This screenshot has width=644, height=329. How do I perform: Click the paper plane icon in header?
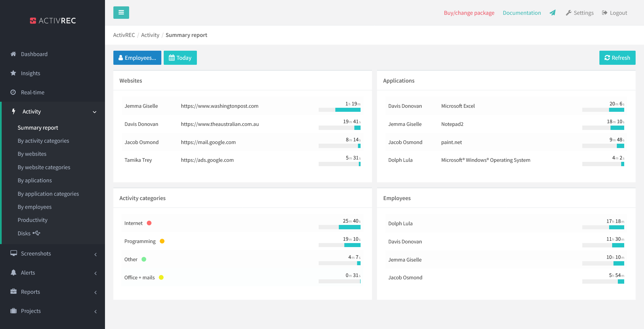pos(552,13)
